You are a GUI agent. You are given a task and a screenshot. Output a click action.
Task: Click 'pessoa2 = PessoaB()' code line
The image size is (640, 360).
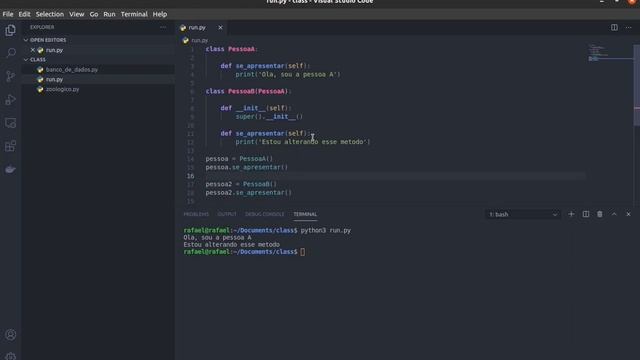pos(241,184)
